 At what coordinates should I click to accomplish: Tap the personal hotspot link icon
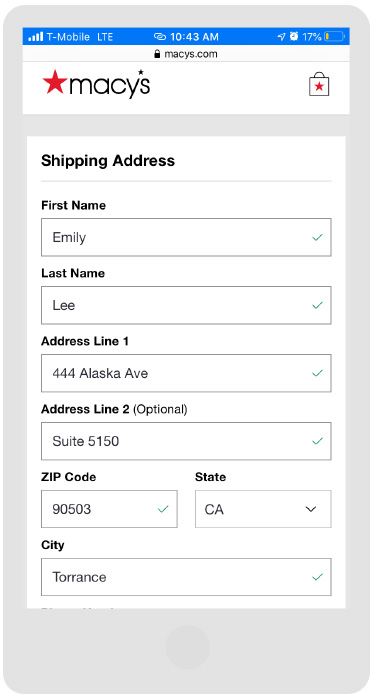pyautogui.click(x=160, y=37)
